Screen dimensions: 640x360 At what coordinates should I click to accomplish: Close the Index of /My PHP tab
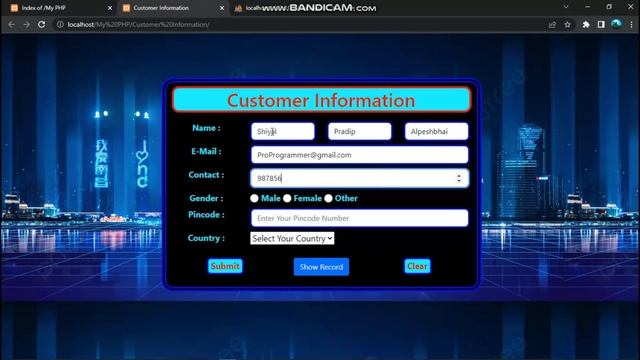110,8
